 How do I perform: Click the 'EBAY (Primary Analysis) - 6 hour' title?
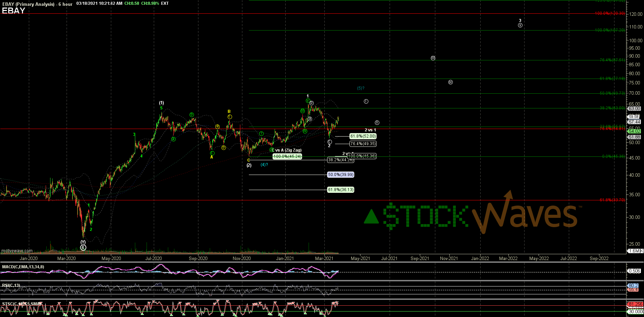tap(37, 4)
